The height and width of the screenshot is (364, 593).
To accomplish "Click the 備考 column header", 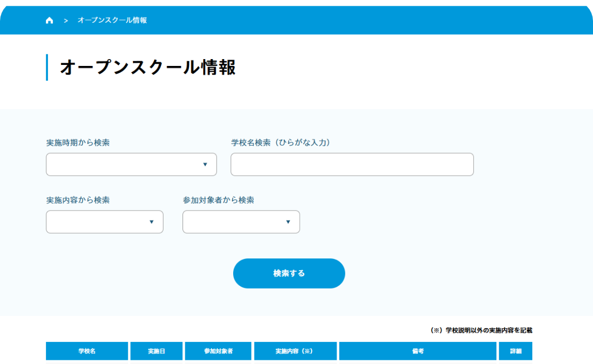I will [x=418, y=351].
